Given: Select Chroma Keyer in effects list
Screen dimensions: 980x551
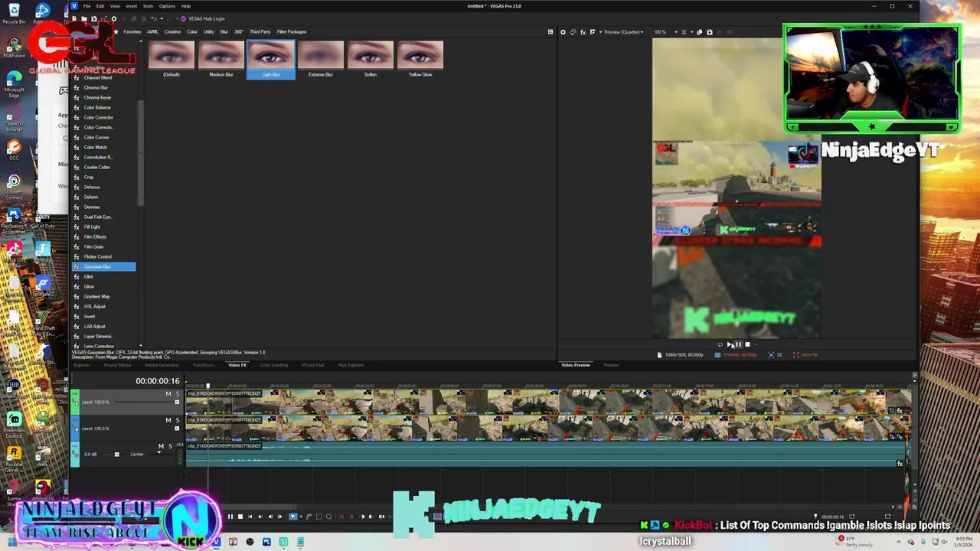Looking at the screenshot, I should point(98,97).
